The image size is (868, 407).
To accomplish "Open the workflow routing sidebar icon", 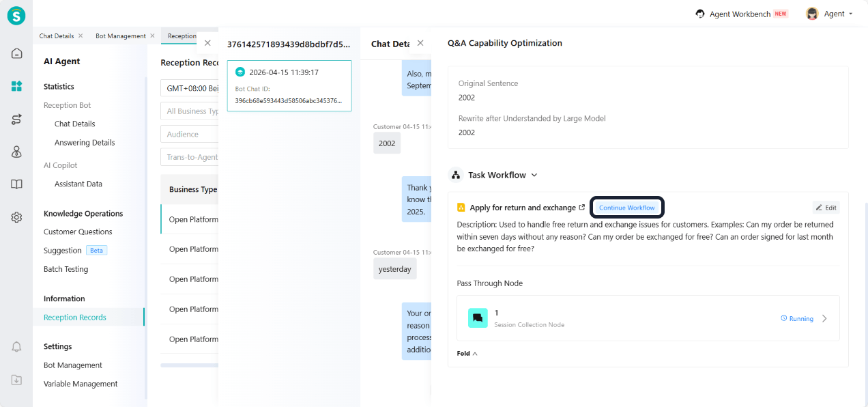I will coord(16,120).
